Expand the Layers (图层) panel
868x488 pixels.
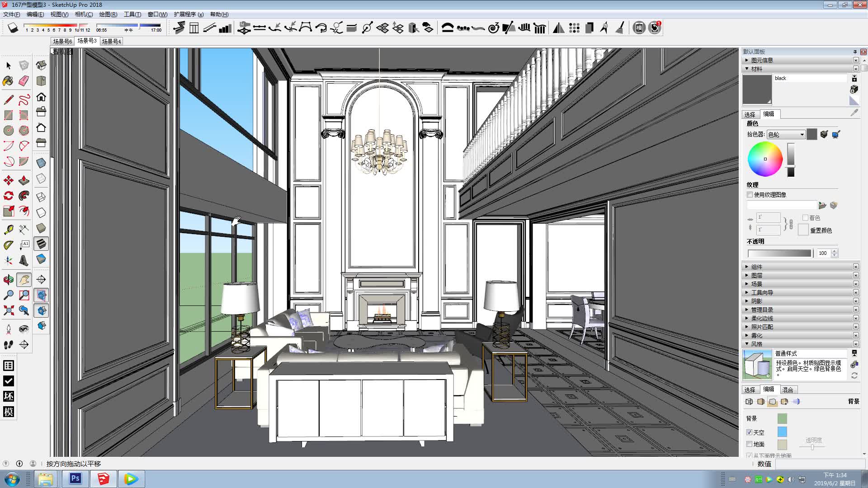[x=757, y=275]
